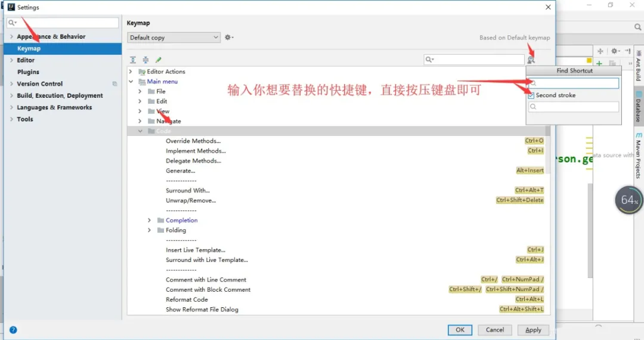
Task: Open the Default copy keymap dropdown
Action: pyautogui.click(x=174, y=38)
